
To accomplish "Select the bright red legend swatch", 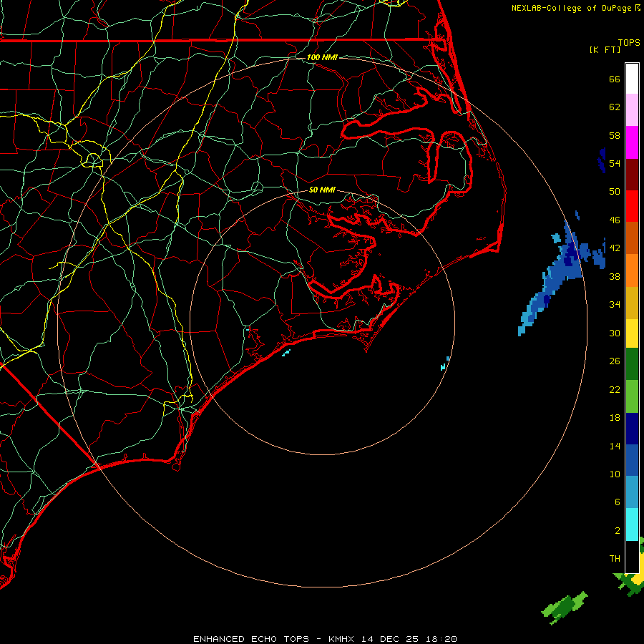I will pos(632,206).
